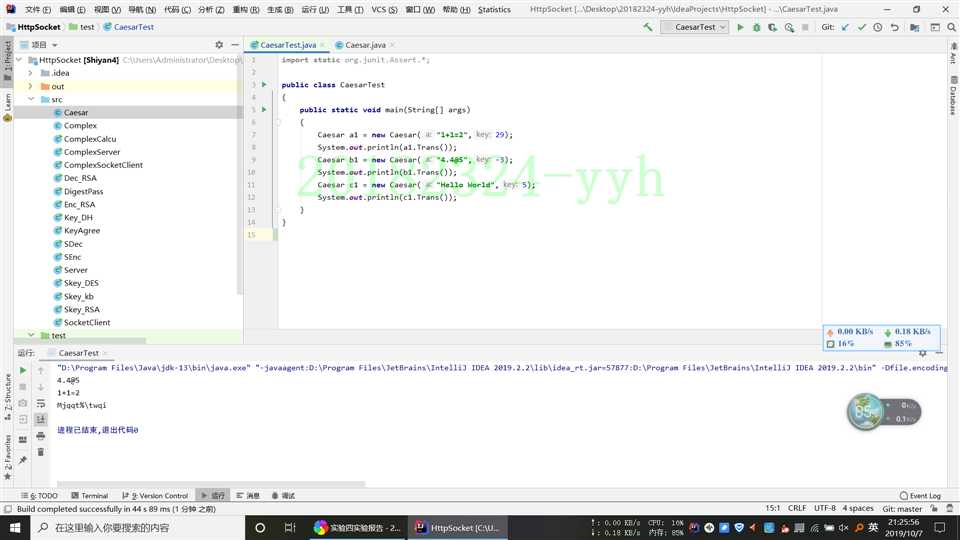Viewport: 960px width, 540px height.
Task: Clear all Run output with trash icon
Action: point(40,452)
